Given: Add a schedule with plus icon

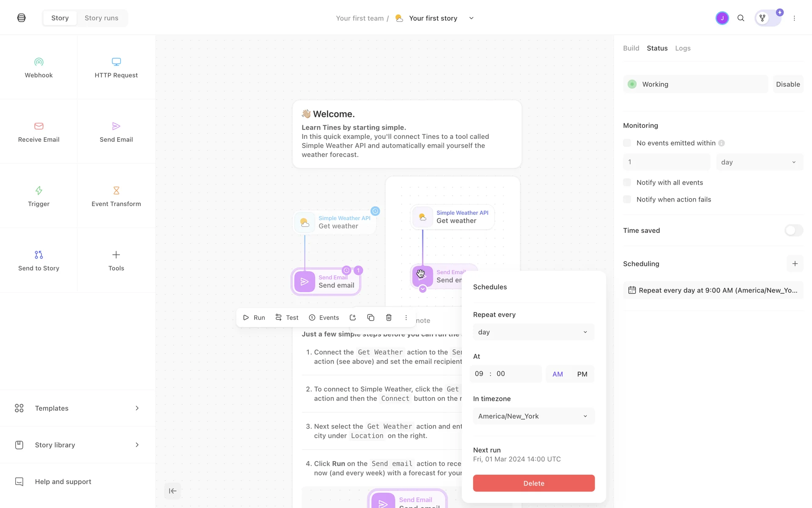Looking at the screenshot, I should (795, 264).
